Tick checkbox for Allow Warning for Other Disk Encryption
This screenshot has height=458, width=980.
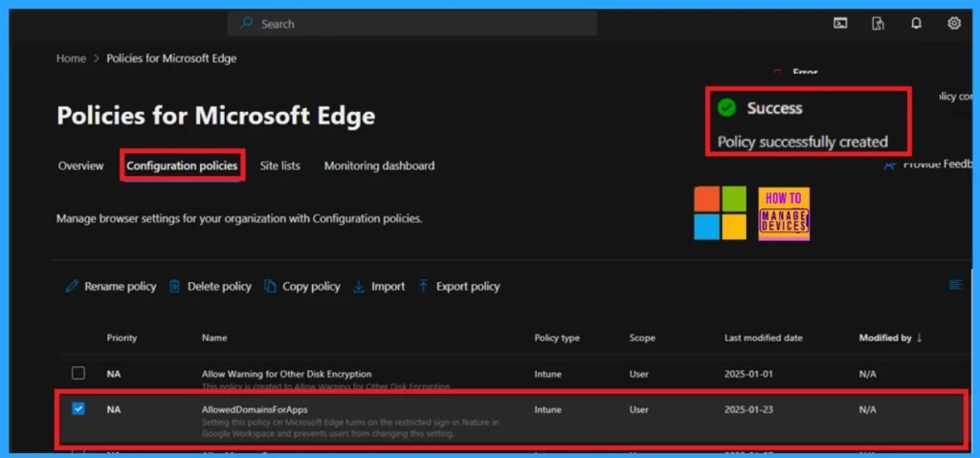pos(78,373)
